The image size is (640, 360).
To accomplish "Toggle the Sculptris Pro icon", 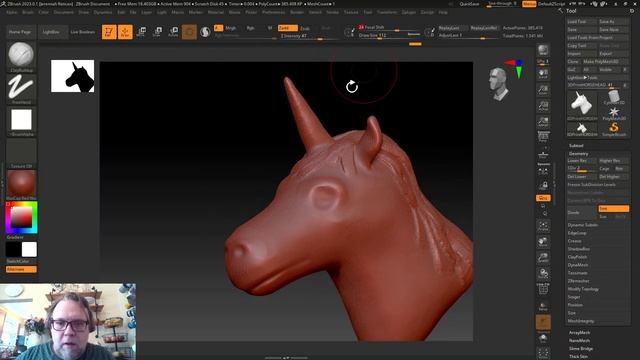I will click(205, 32).
